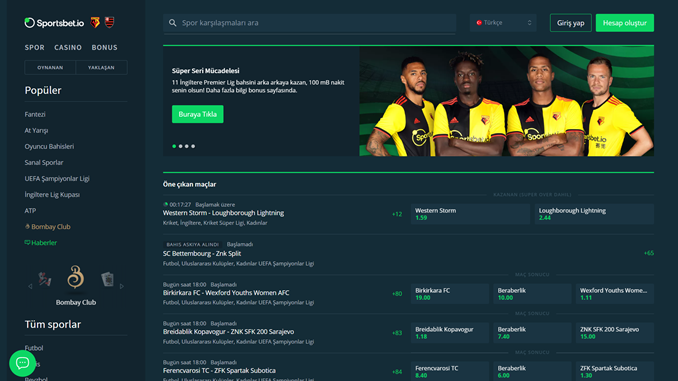Open the Sanal Sporlar link
This screenshot has height=381, width=678.
pos(44,162)
